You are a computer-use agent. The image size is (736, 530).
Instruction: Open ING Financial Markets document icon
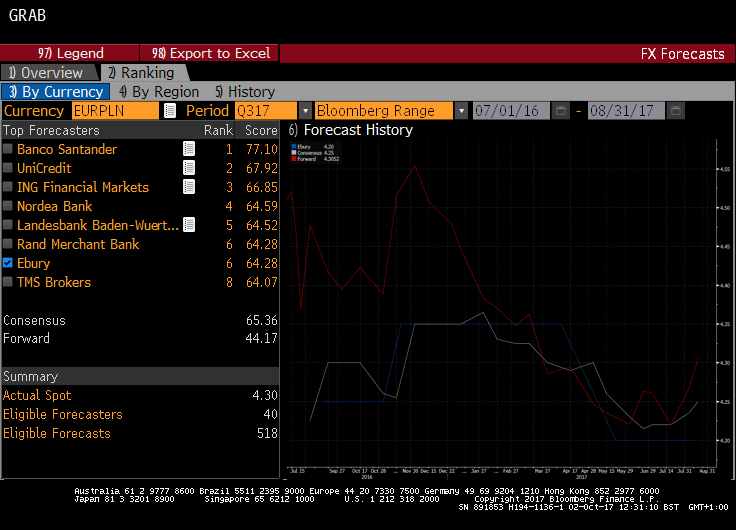click(x=189, y=187)
